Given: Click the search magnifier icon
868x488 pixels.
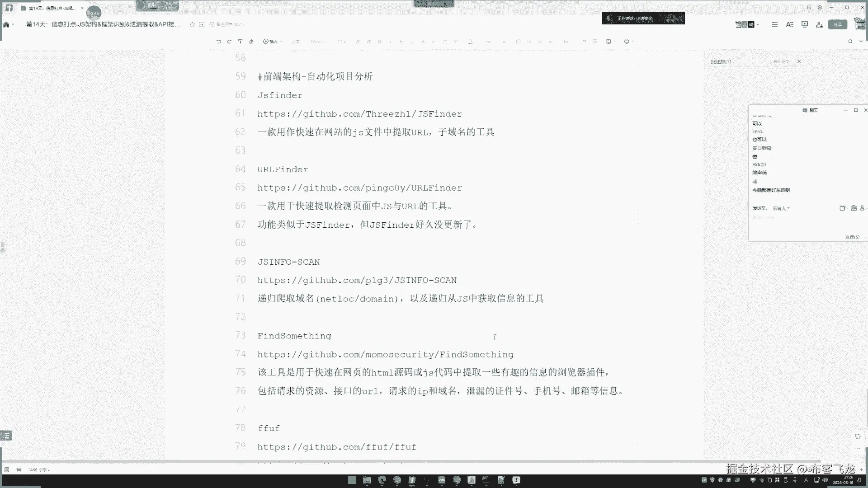Looking at the screenshot, I should tap(850, 42).
